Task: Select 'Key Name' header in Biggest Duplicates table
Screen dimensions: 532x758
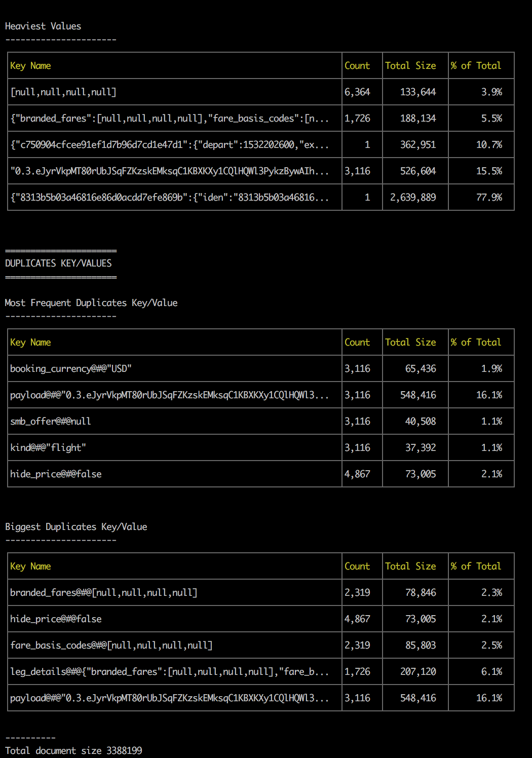Action: pyautogui.click(x=30, y=566)
